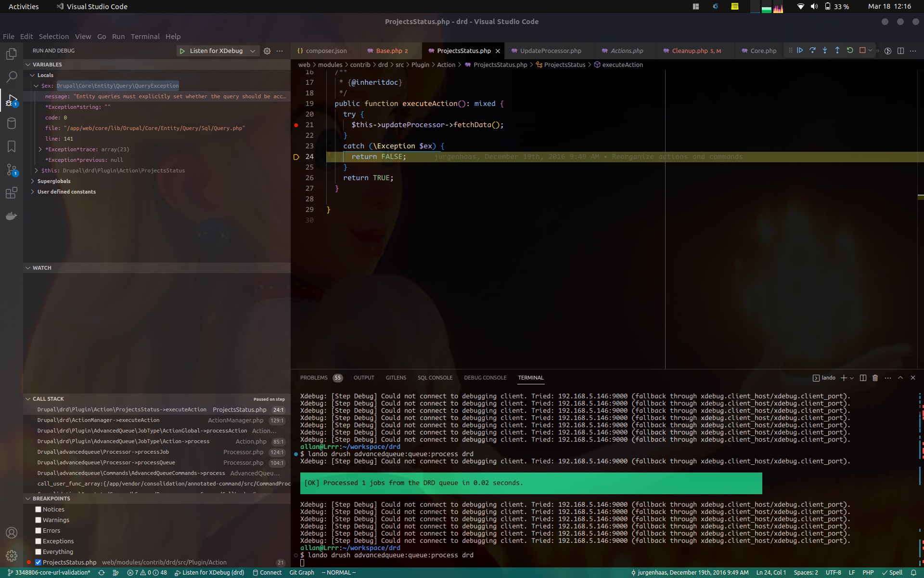
Task: Click the line 21 breakpoint dot in the gutter
Action: pyautogui.click(x=296, y=125)
